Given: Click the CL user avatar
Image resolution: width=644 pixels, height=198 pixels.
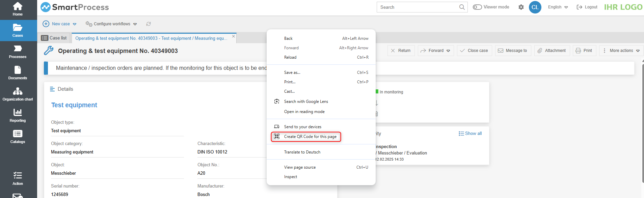Looking at the screenshot, I should [x=535, y=7].
